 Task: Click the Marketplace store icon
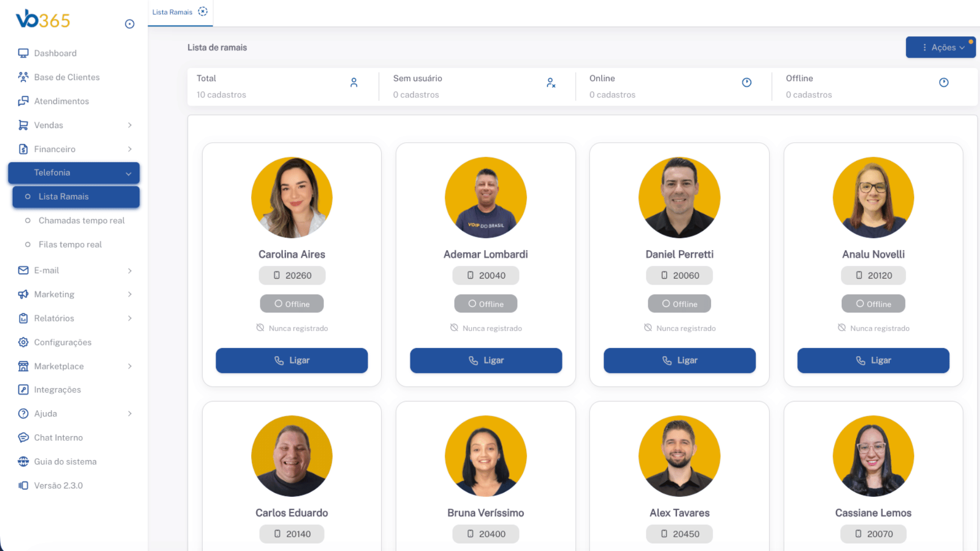tap(23, 366)
